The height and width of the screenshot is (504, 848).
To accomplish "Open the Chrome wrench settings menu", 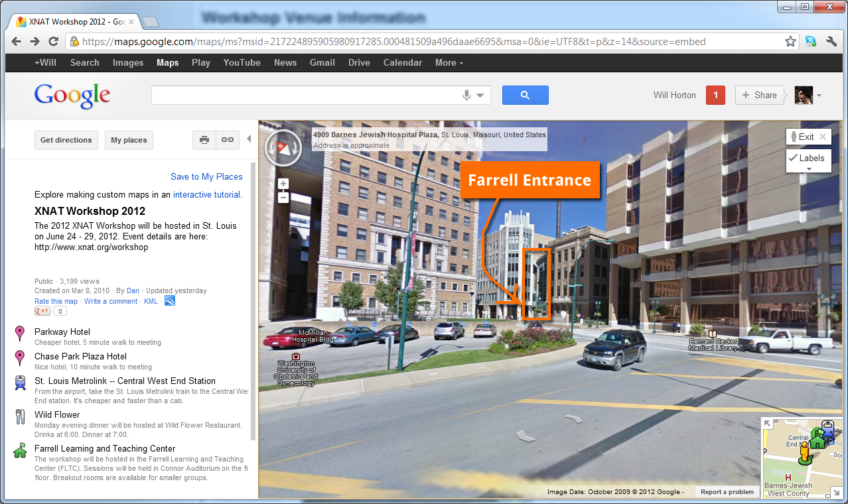I will point(831,41).
